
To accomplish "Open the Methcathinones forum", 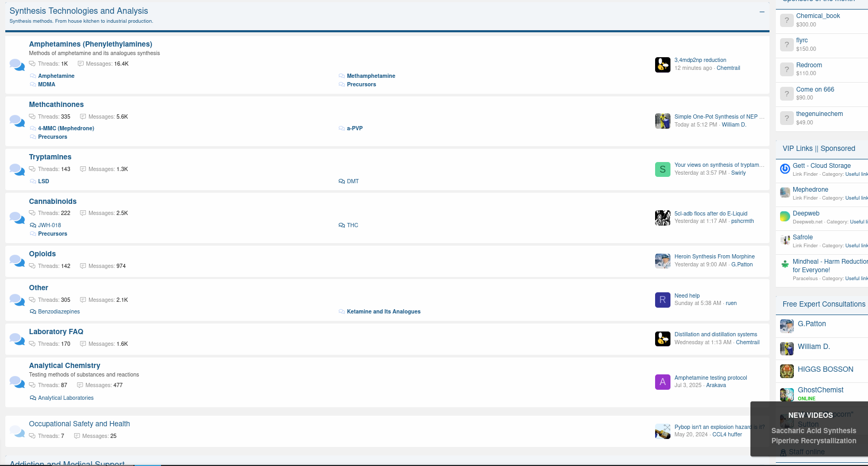I will 56,104.
